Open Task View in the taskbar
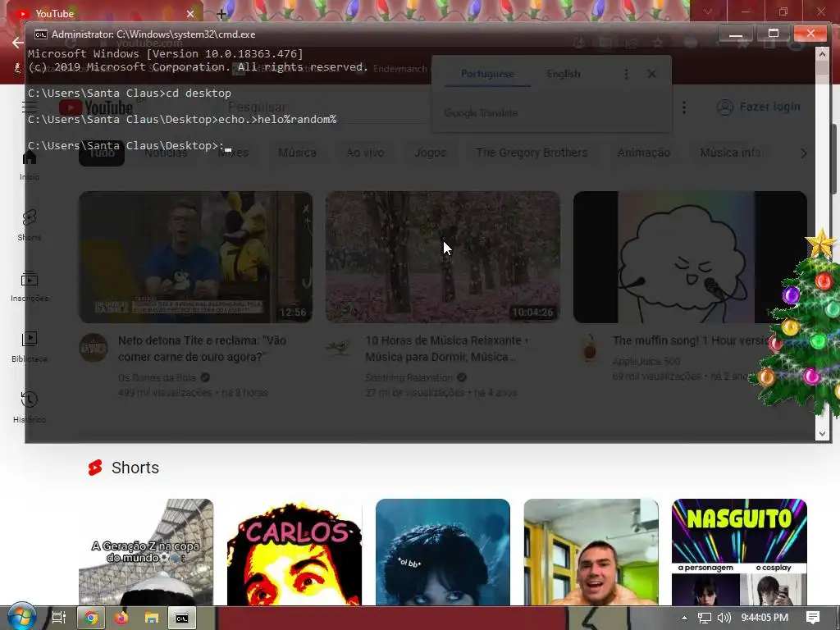The height and width of the screenshot is (630, 840). point(59,618)
